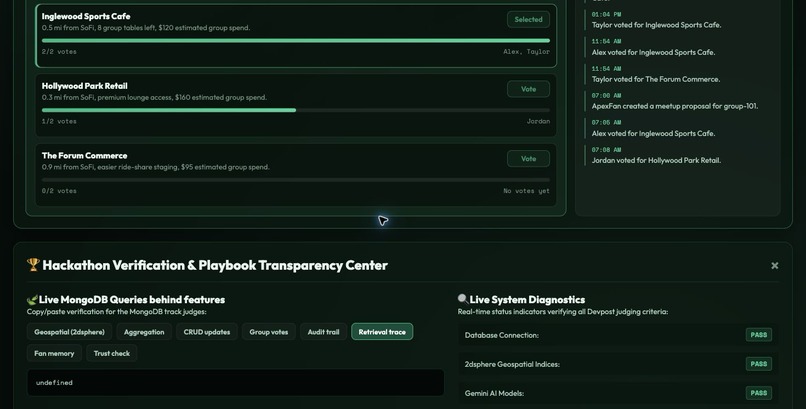Click '2/2 votes' count text

[x=59, y=52]
